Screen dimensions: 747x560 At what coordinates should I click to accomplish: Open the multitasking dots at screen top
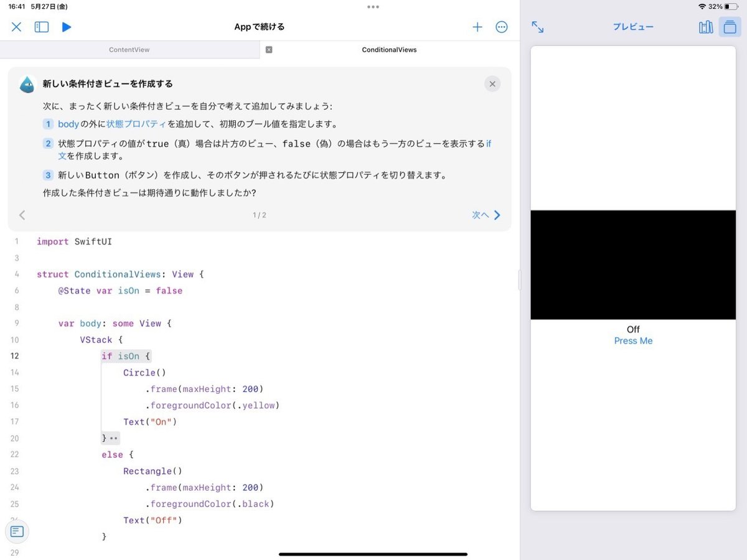click(373, 7)
